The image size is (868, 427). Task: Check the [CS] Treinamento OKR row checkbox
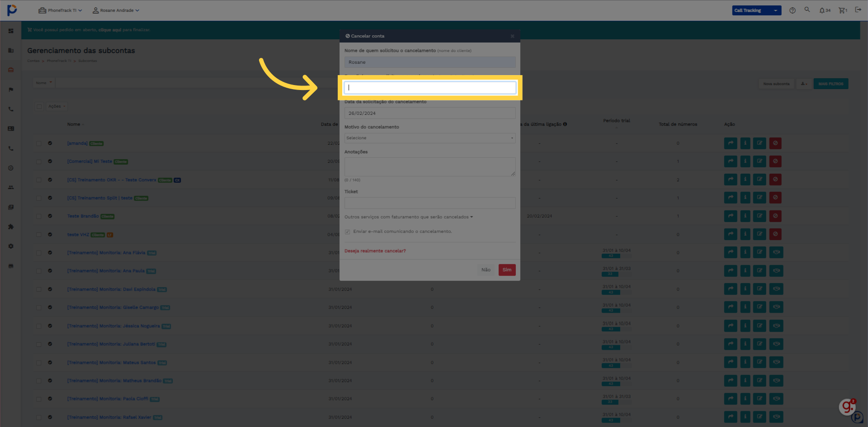[x=39, y=180]
